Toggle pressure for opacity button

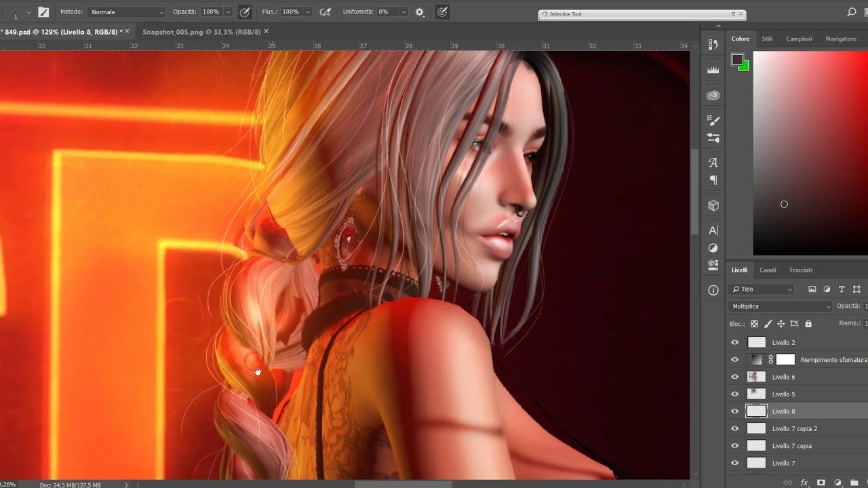[x=245, y=12]
